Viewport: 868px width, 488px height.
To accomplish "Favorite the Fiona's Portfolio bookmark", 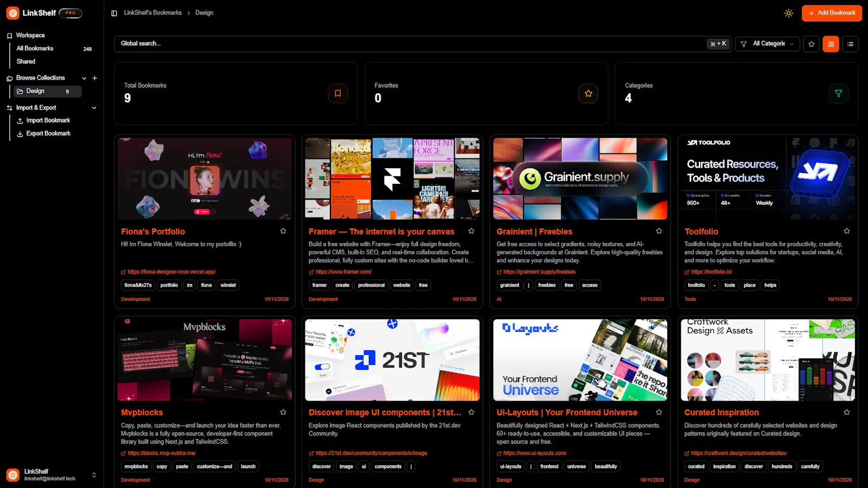I will point(283,231).
